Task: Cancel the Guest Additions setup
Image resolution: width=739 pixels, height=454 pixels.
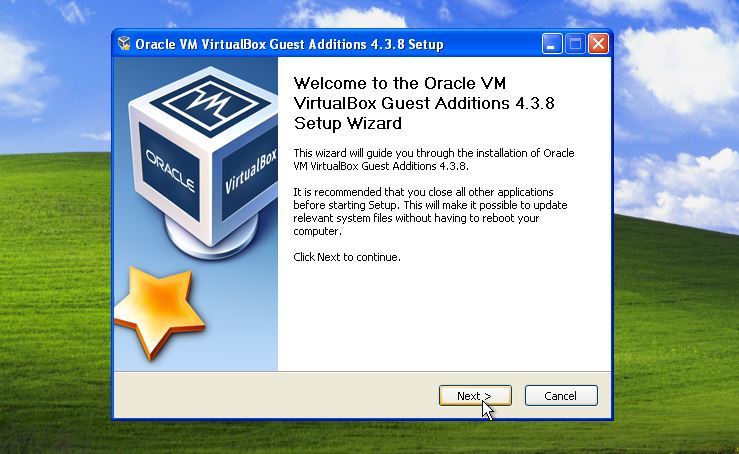Action: (x=561, y=396)
